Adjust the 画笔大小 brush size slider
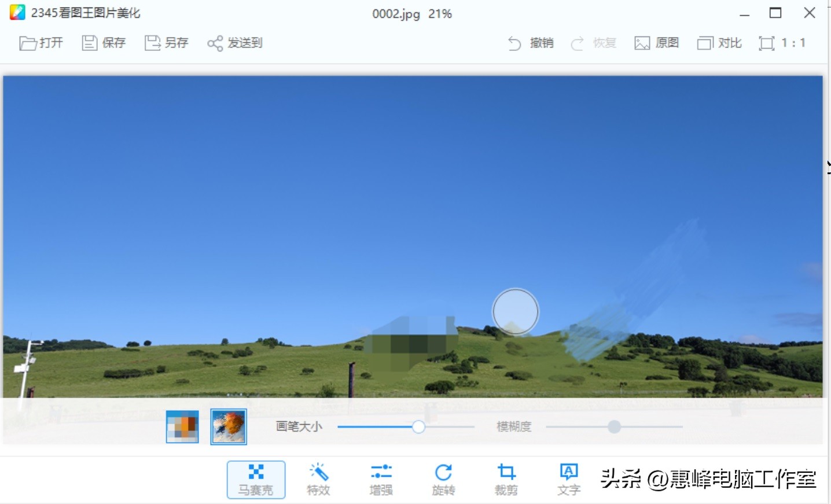831x504 pixels. pos(418,426)
